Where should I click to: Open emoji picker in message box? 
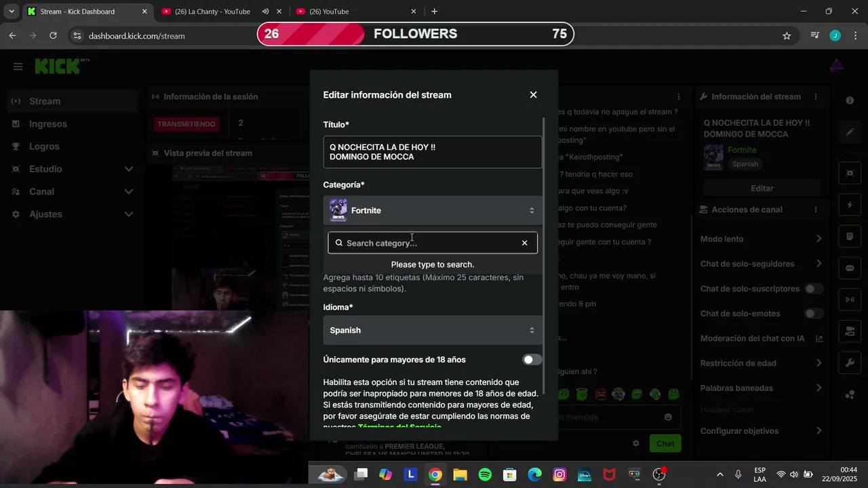pos(668,417)
